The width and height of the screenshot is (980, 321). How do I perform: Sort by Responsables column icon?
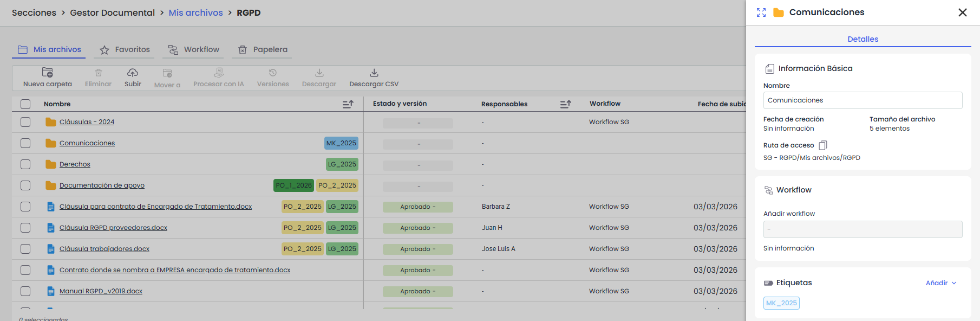(x=565, y=104)
